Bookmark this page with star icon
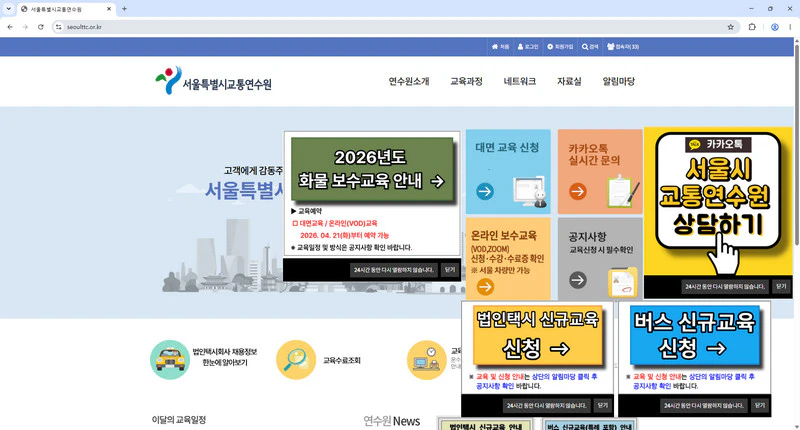This screenshot has height=430, width=800. (731, 27)
